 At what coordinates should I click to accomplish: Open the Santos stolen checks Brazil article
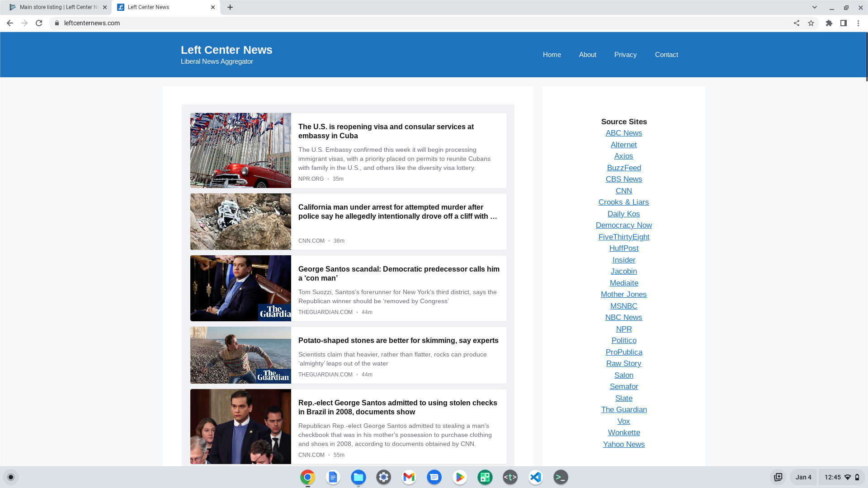397,407
